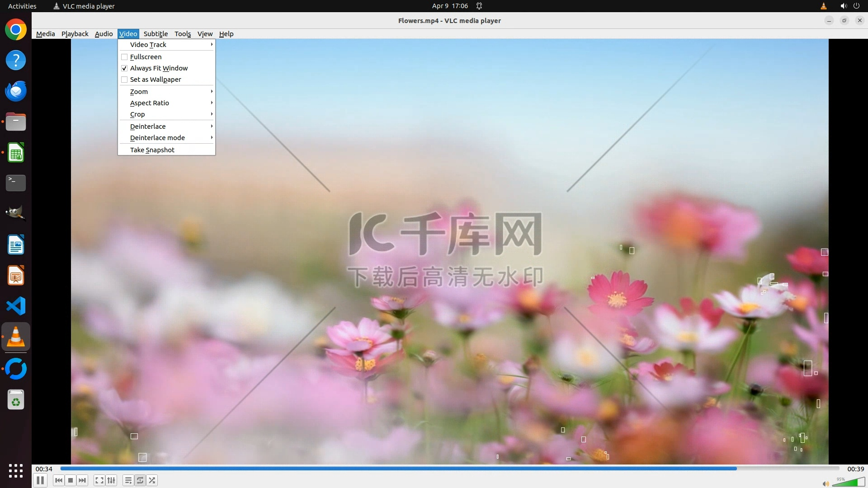This screenshot has height=488, width=868.
Task: Click the video seek progress bar
Action: [x=449, y=469]
